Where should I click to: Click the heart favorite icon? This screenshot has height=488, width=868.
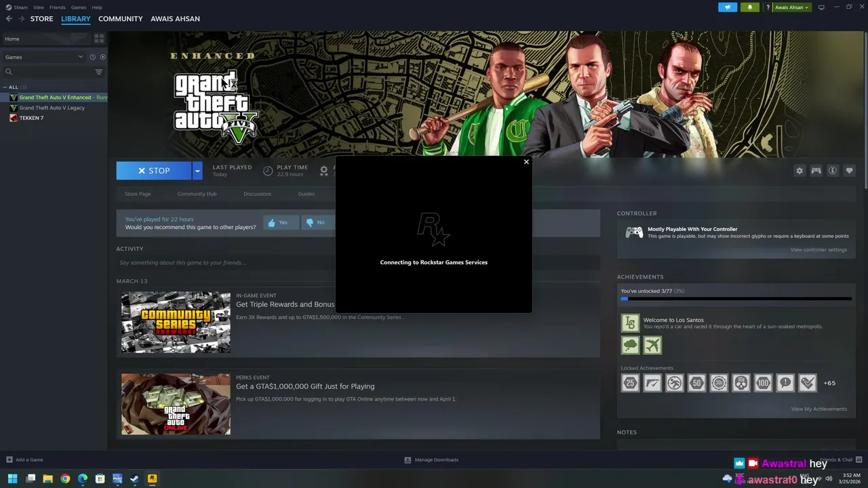click(x=849, y=171)
